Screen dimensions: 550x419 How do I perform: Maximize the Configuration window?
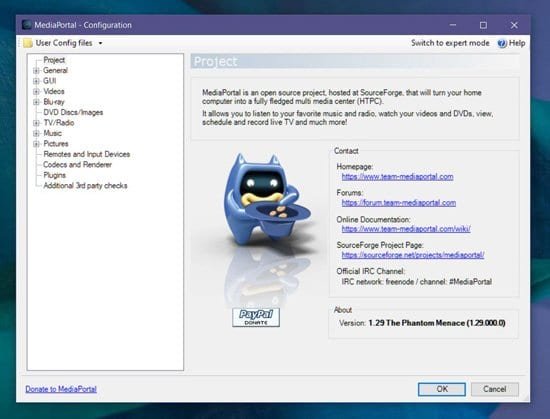483,25
